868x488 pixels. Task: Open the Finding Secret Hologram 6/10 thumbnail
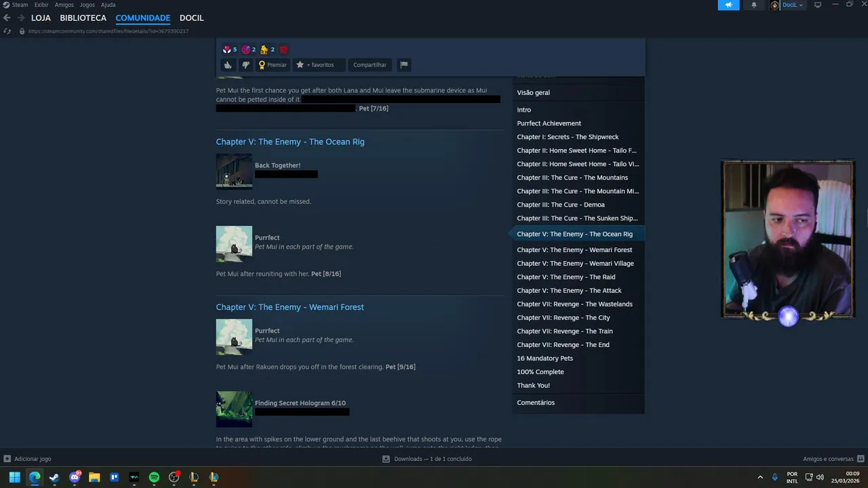point(234,409)
